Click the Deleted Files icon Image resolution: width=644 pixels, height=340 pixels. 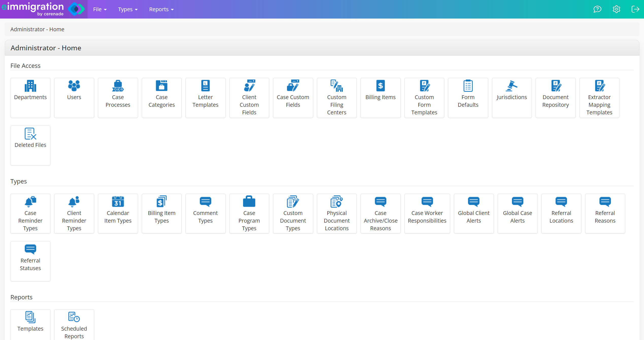[x=30, y=134]
